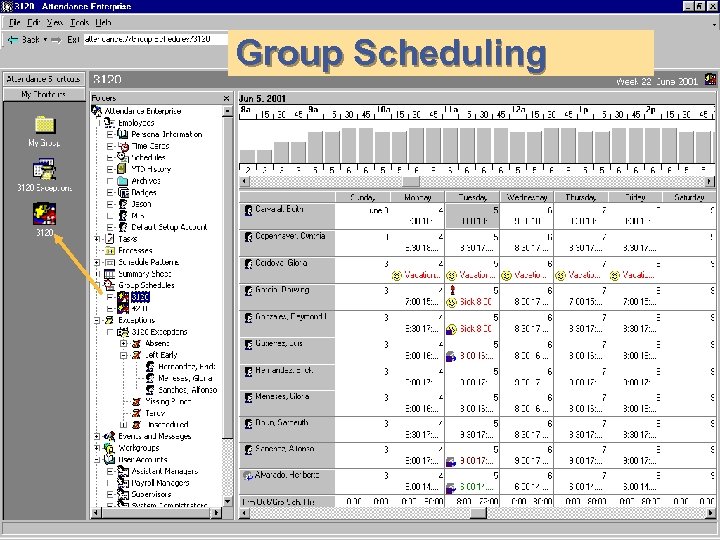Click Sanchez Alfonso's Tuesday shift icon

451,461
